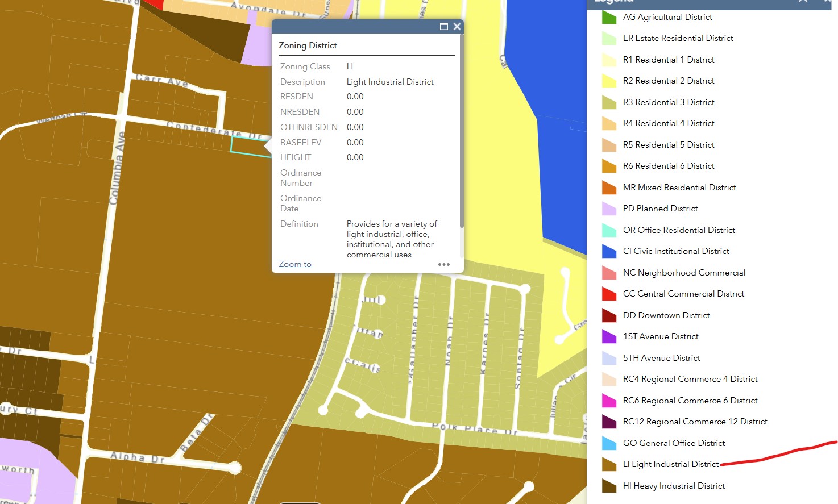Select the red CC Central Commercial symbol
This screenshot has height=504, width=838.
(609, 294)
